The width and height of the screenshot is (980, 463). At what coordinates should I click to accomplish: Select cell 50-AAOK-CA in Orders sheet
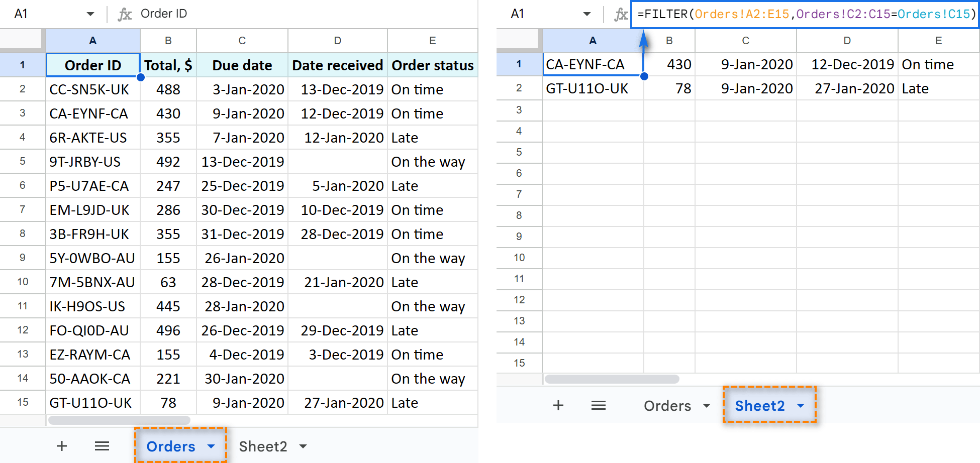tap(93, 379)
